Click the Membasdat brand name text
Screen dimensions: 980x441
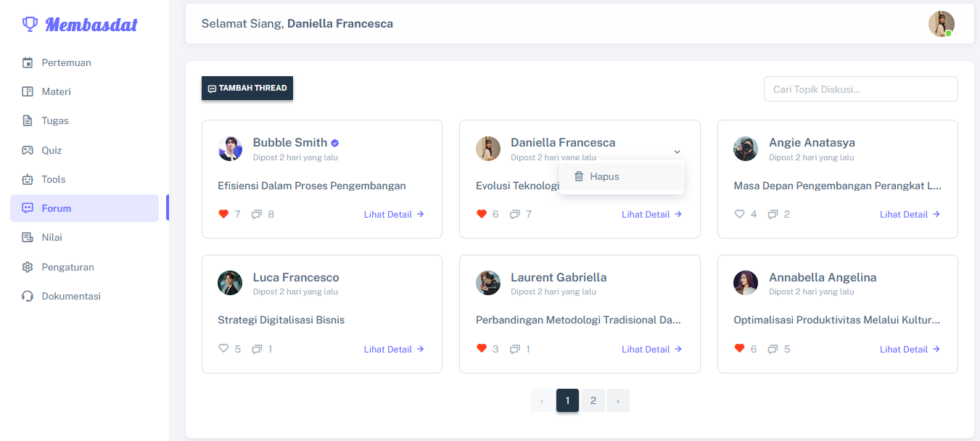click(x=91, y=25)
